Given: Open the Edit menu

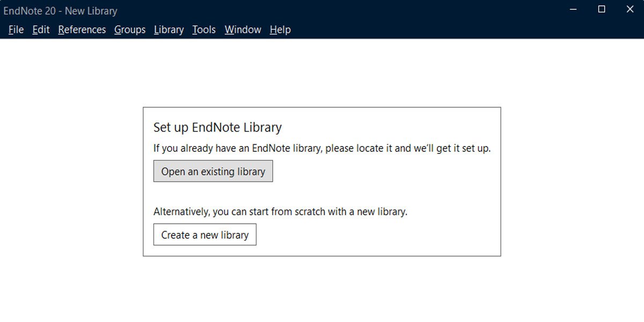Looking at the screenshot, I should pyautogui.click(x=40, y=30).
